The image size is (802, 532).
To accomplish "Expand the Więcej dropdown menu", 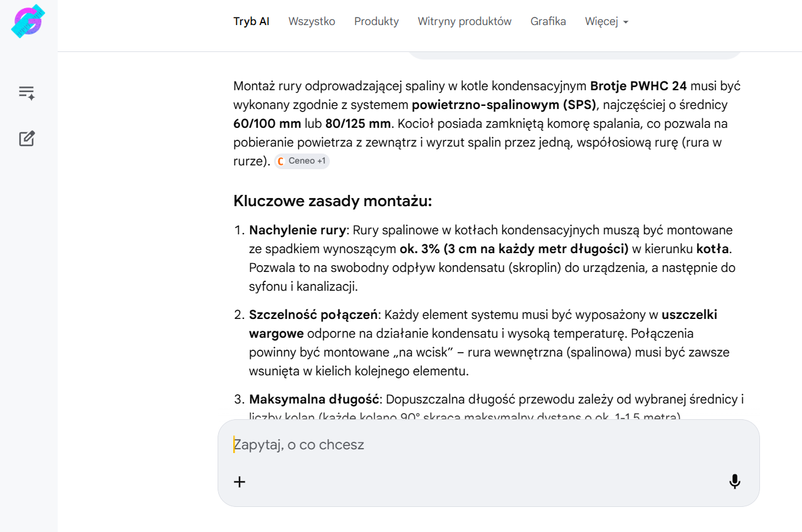I will pyautogui.click(x=606, y=21).
